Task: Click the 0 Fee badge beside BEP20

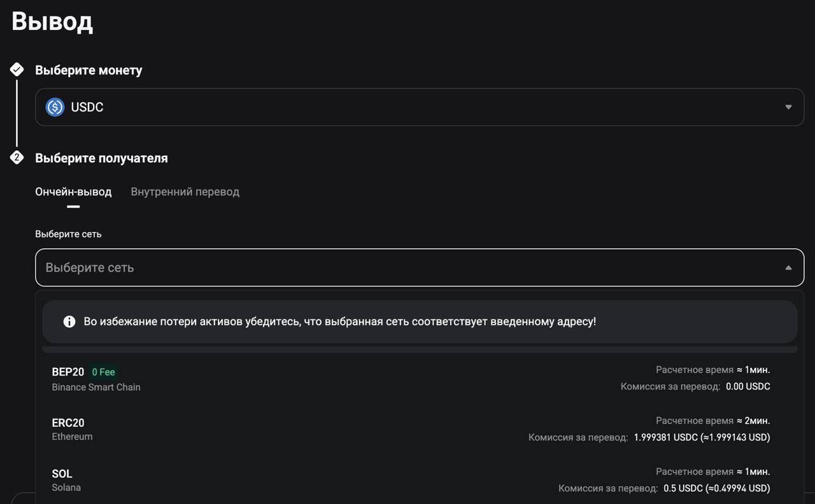Action: [x=103, y=372]
